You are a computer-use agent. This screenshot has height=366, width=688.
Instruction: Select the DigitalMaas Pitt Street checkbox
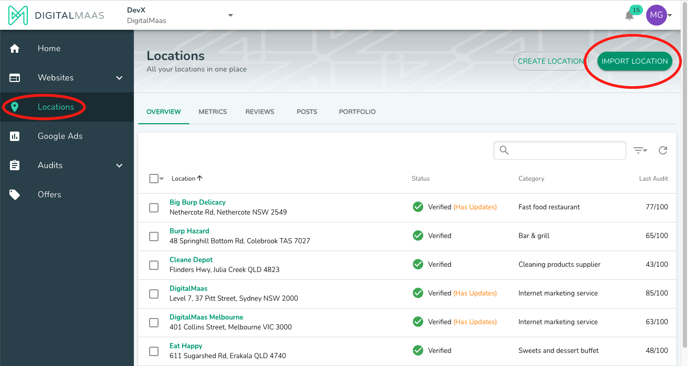(154, 294)
